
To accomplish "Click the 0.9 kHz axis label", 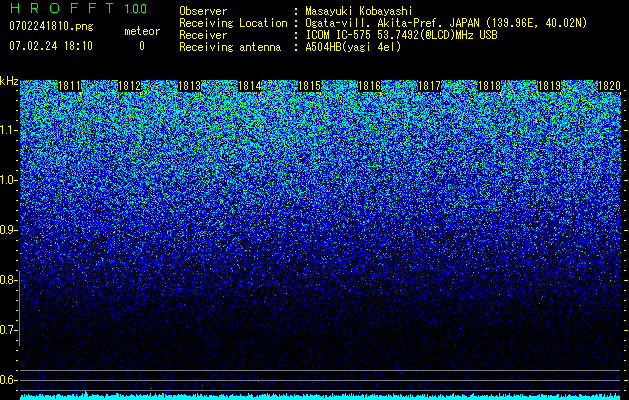I will pos(8,230).
